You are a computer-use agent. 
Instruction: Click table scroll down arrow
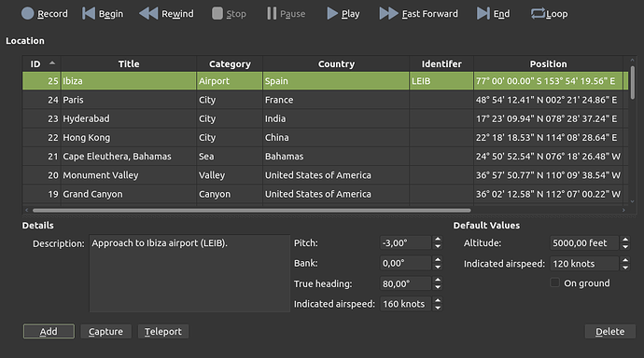633,201
